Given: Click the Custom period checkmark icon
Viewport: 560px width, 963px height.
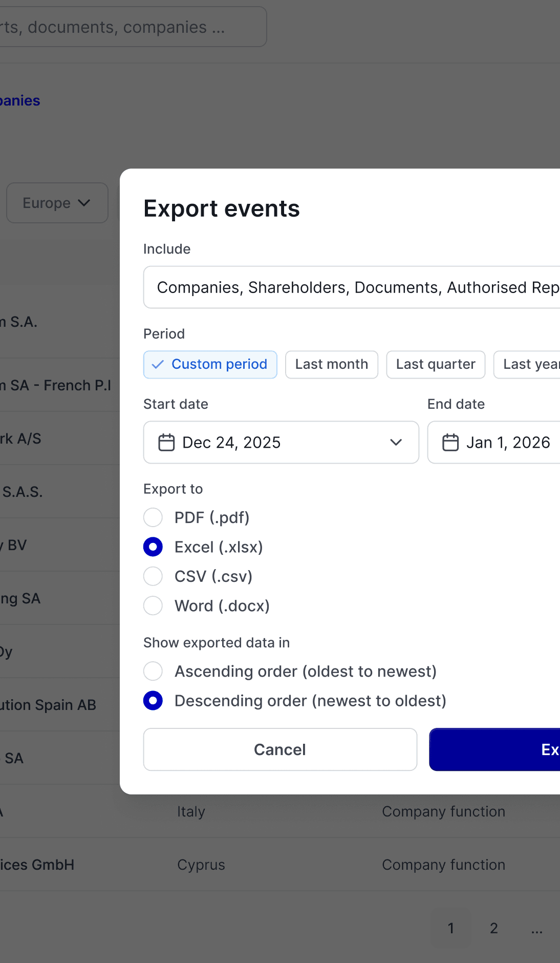Looking at the screenshot, I should (158, 365).
